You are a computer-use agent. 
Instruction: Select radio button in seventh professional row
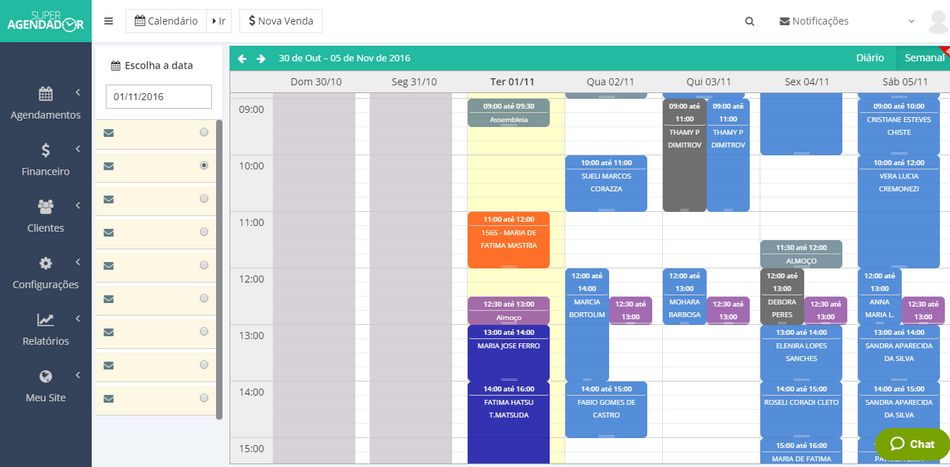coord(204,331)
